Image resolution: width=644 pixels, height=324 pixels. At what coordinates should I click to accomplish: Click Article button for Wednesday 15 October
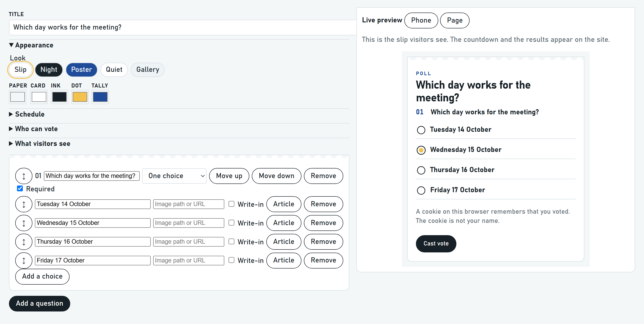284,223
